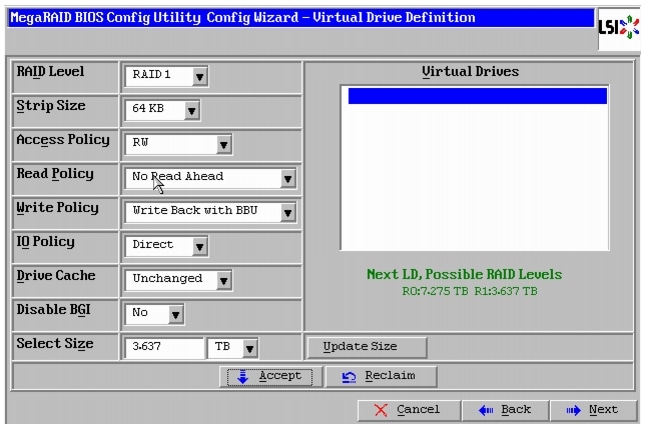Viewport: 649px width, 427px height.
Task: Click the RAID Level label
Action: coord(50,72)
